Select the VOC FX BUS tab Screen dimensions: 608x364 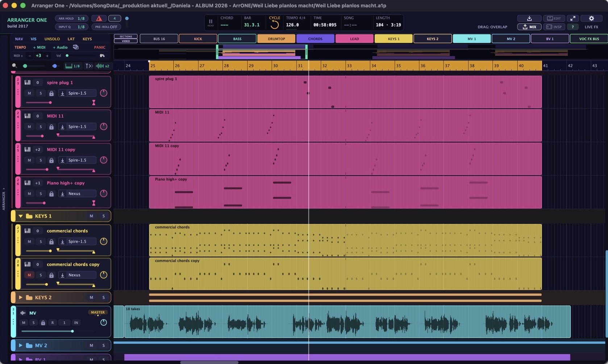pos(589,39)
